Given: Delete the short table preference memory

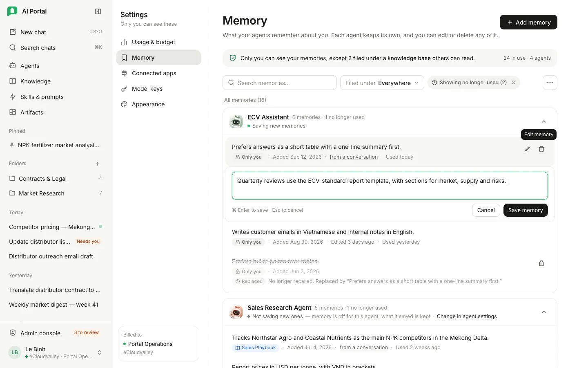Looking at the screenshot, I should [541, 149].
